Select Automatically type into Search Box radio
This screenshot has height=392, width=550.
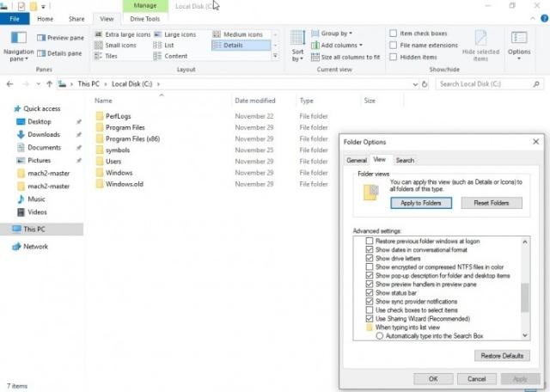380,336
